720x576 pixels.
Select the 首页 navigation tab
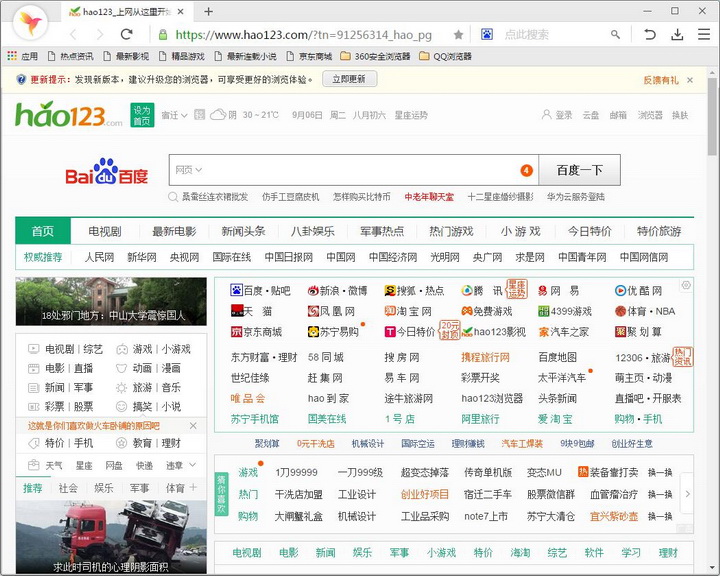click(43, 231)
